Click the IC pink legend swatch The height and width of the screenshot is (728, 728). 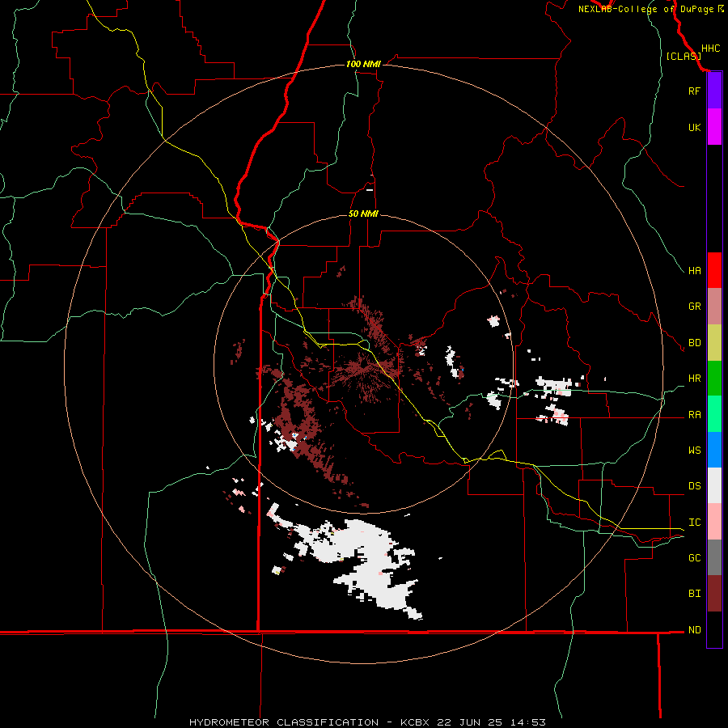tap(714, 522)
